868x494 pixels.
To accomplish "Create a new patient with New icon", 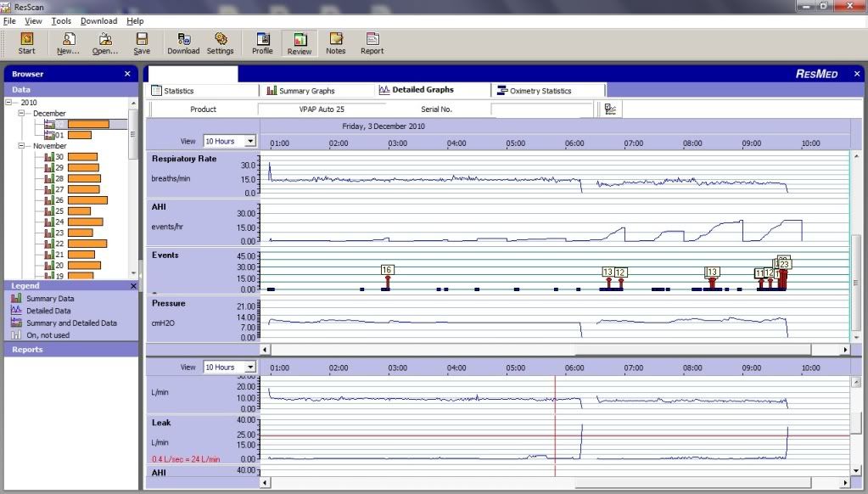I will click(x=68, y=43).
